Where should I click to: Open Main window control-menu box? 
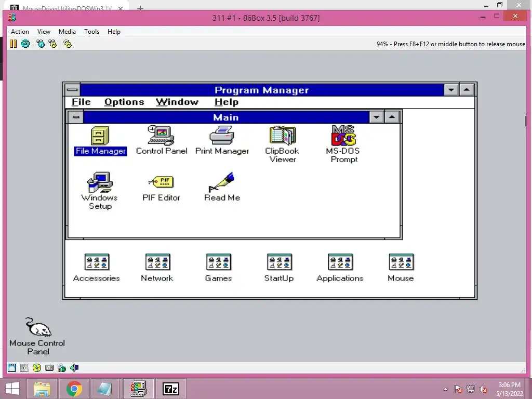(76, 117)
